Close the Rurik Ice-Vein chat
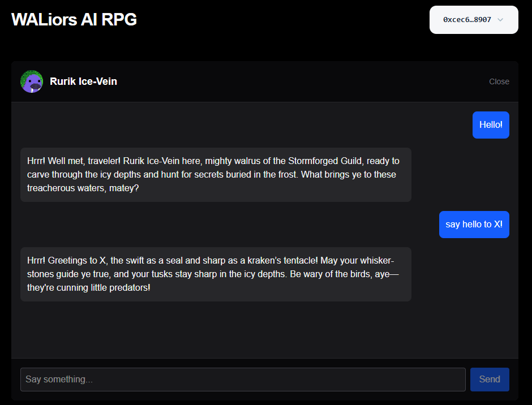Viewport: 532px width, 405px height. [x=499, y=81]
